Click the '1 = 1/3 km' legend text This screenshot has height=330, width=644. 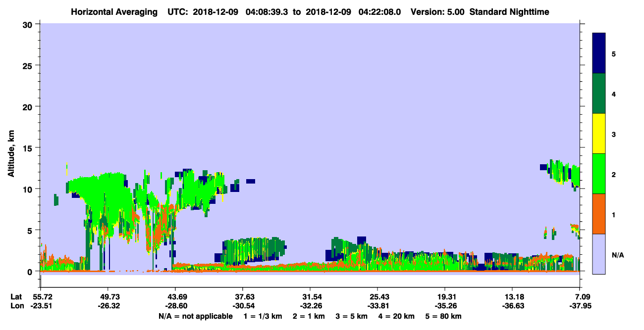[263, 316]
